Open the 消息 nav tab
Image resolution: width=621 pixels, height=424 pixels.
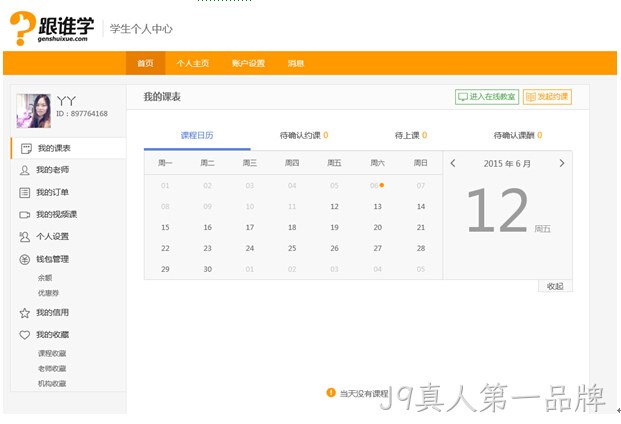[296, 63]
